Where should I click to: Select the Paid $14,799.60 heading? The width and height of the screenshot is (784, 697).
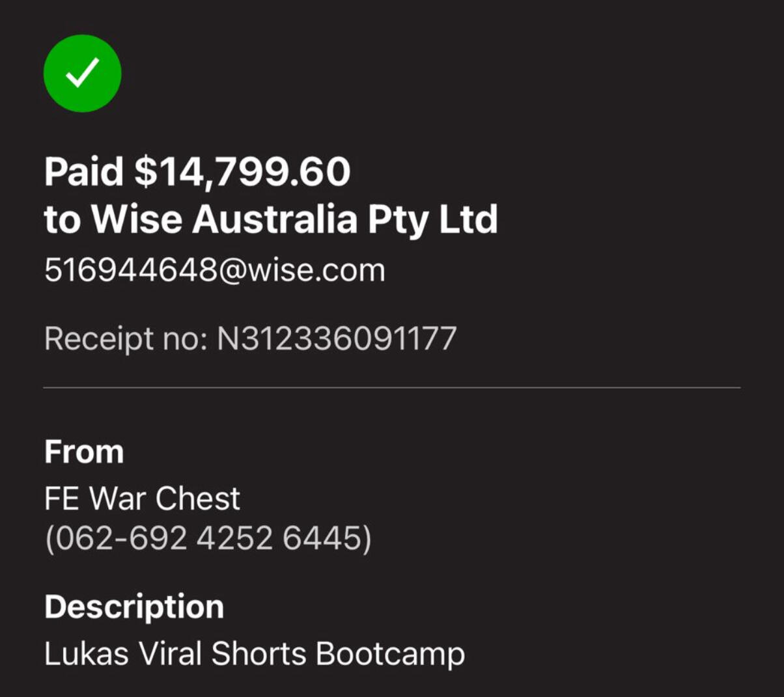(197, 172)
